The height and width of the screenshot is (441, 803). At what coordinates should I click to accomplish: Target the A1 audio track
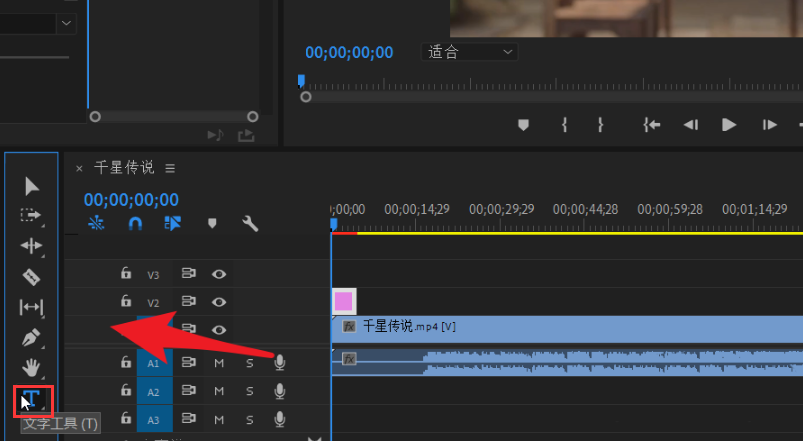(x=154, y=364)
